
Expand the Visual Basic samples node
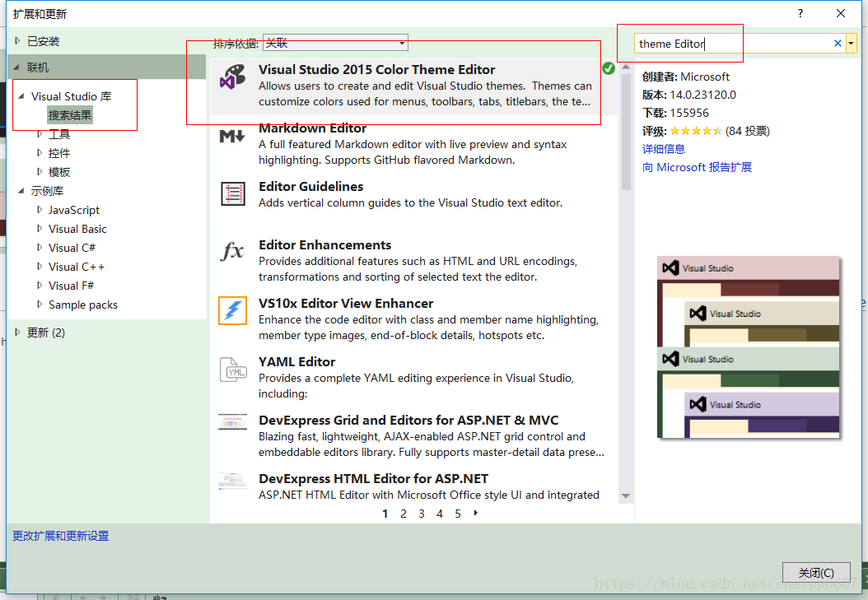pyautogui.click(x=40, y=228)
